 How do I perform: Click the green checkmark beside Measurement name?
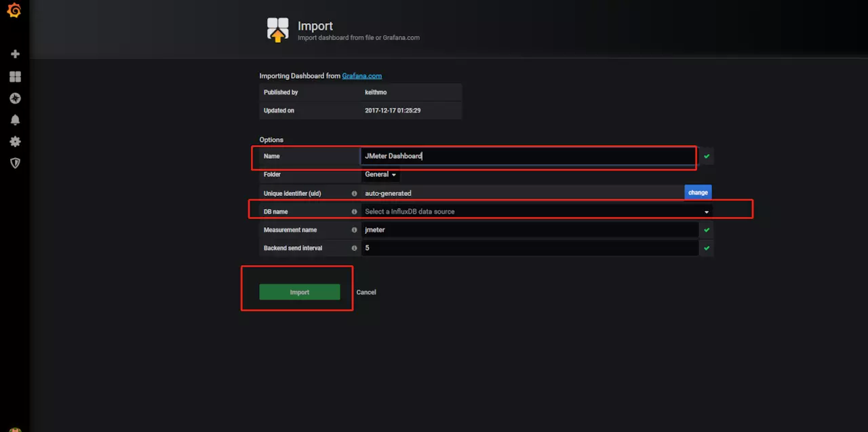[707, 230]
